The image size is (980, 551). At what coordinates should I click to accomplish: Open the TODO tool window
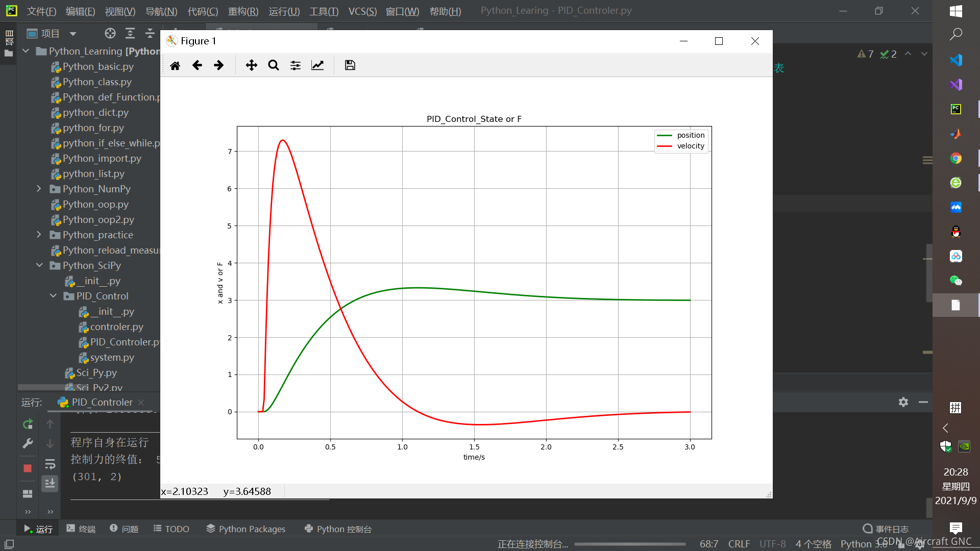(171, 529)
